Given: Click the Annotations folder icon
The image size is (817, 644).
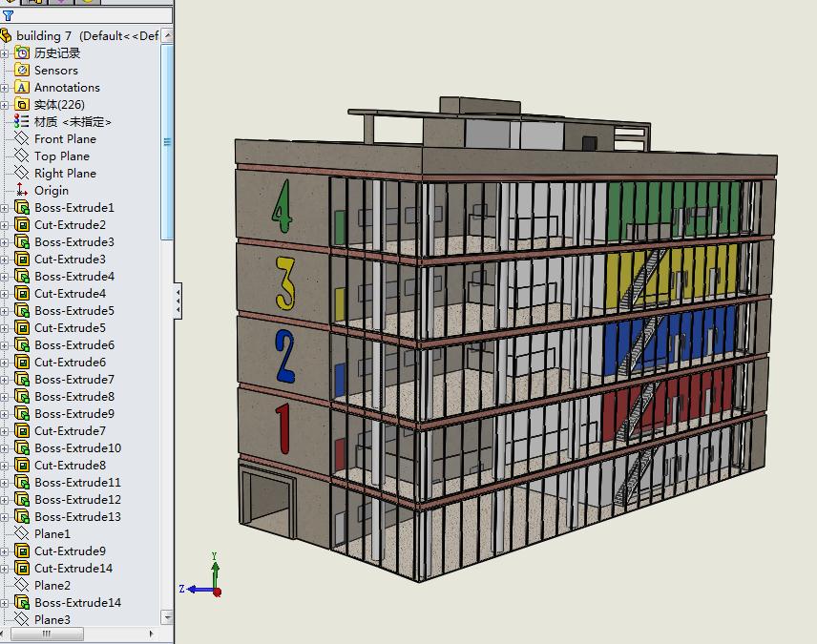Looking at the screenshot, I should coord(22,88).
